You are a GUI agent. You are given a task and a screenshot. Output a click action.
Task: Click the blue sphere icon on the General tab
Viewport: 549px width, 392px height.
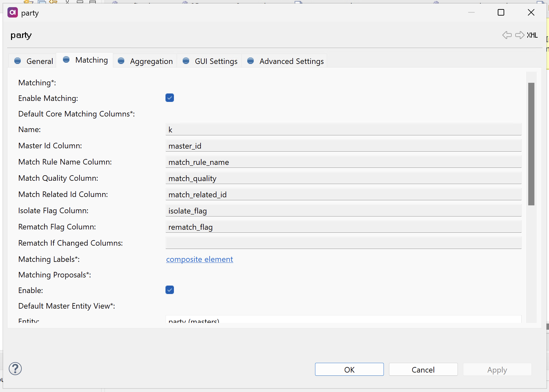tap(18, 61)
